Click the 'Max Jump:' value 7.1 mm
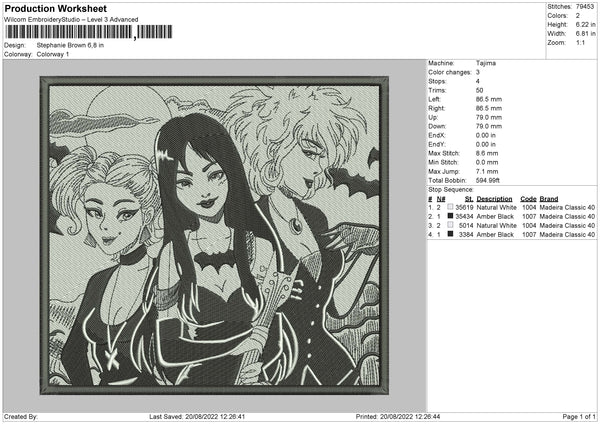This screenshot has height=424, width=600. pos(487,171)
